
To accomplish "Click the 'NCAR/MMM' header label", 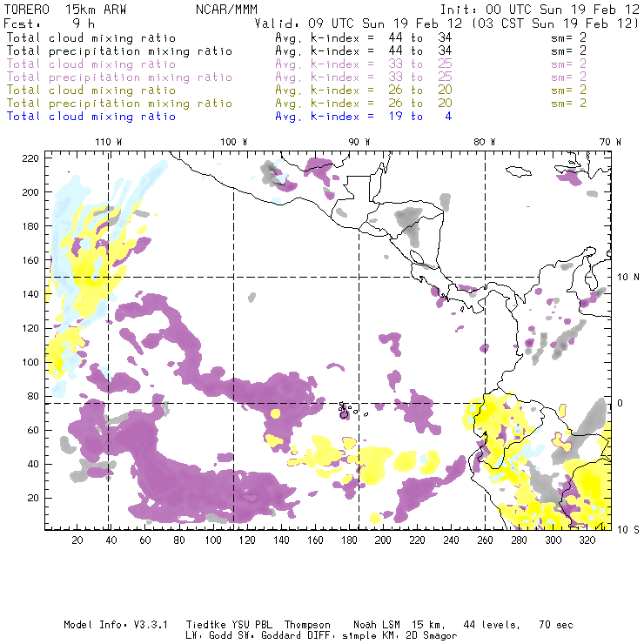I will 226,10.
